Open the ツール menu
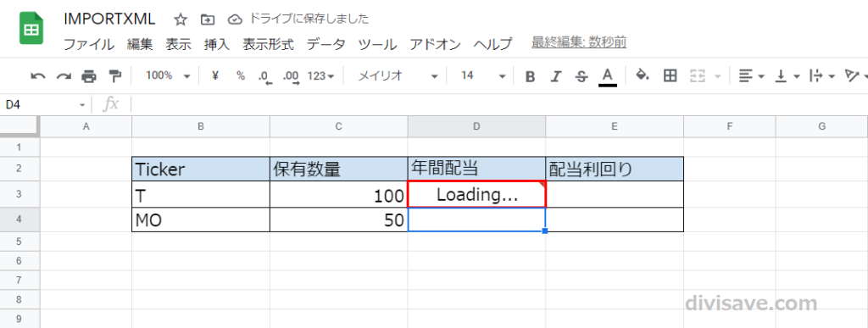The height and width of the screenshot is (328, 868). 377,44
